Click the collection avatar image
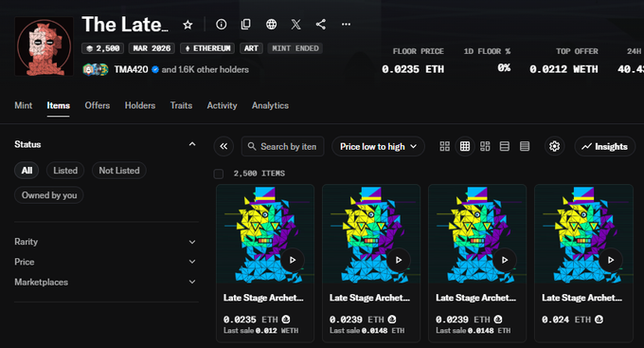Viewport: 644px width, 348px height. point(44,46)
